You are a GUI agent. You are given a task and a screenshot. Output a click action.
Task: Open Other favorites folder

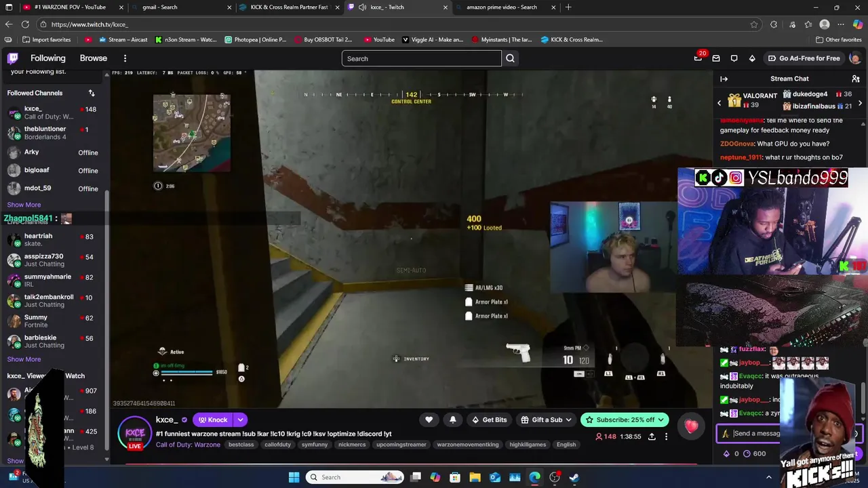(838, 39)
